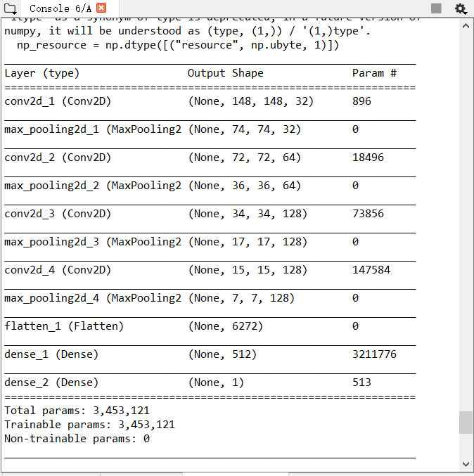Click the 'conv2d_3 (Conv2D)' layer text

pos(58,214)
